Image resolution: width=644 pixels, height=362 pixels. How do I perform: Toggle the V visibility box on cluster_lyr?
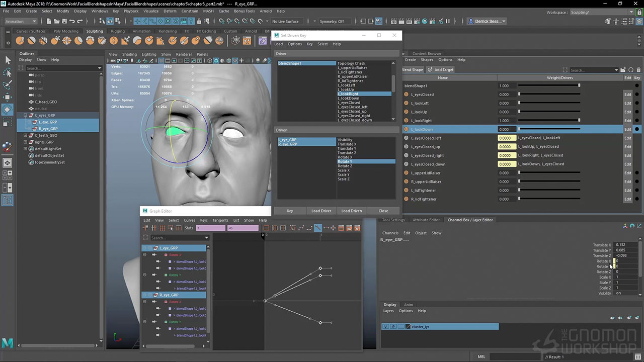coord(385,327)
